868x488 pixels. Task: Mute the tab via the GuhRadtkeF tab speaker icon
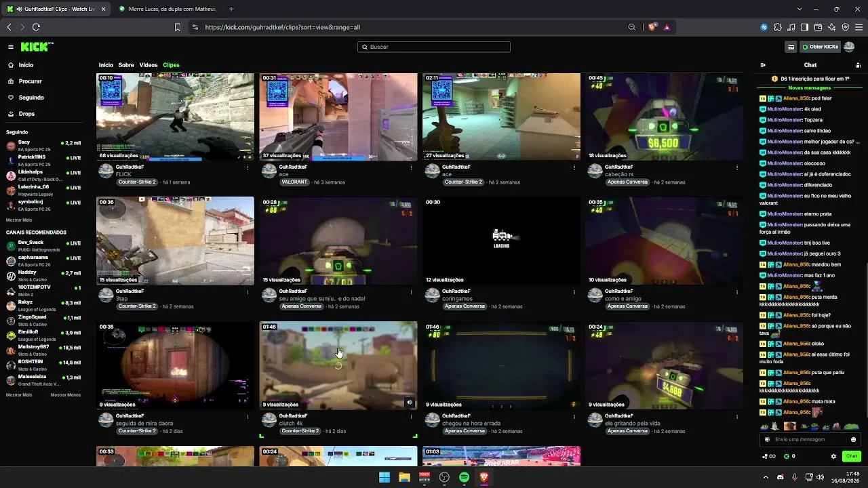pyautogui.click(x=18, y=9)
